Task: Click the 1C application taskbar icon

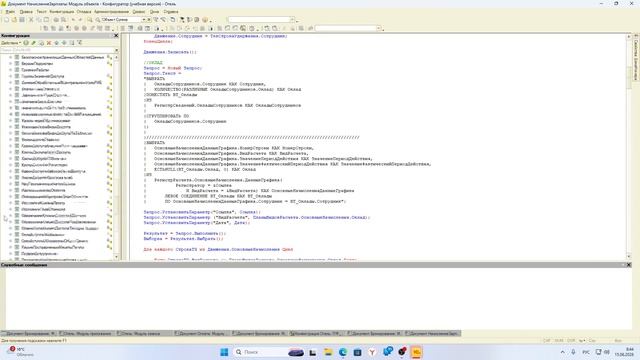Action: click(x=416, y=352)
